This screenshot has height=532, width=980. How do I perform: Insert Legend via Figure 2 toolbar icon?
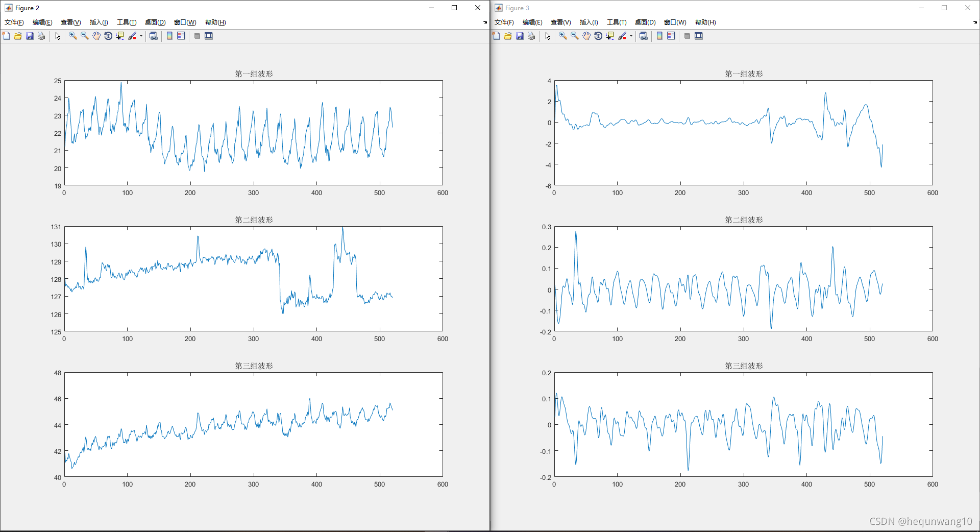click(181, 36)
